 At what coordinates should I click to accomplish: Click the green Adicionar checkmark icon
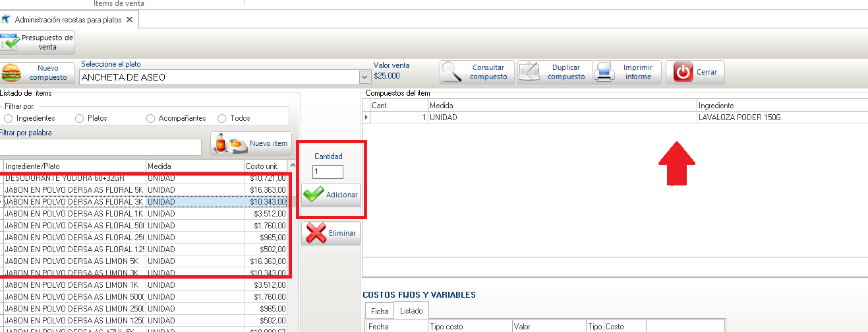314,195
